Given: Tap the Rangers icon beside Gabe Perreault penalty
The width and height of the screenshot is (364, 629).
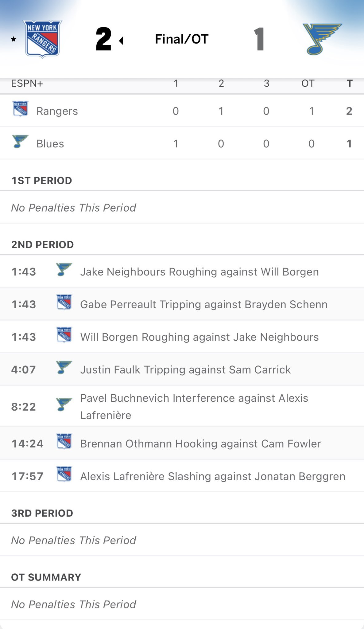Looking at the screenshot, I should point(64,302).
